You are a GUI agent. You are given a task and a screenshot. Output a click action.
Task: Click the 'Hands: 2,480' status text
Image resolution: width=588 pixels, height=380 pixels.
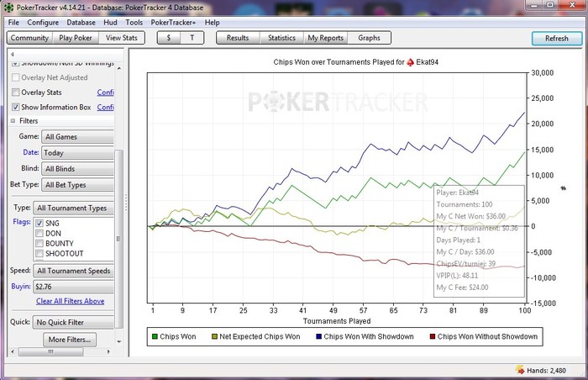(546, 371)
